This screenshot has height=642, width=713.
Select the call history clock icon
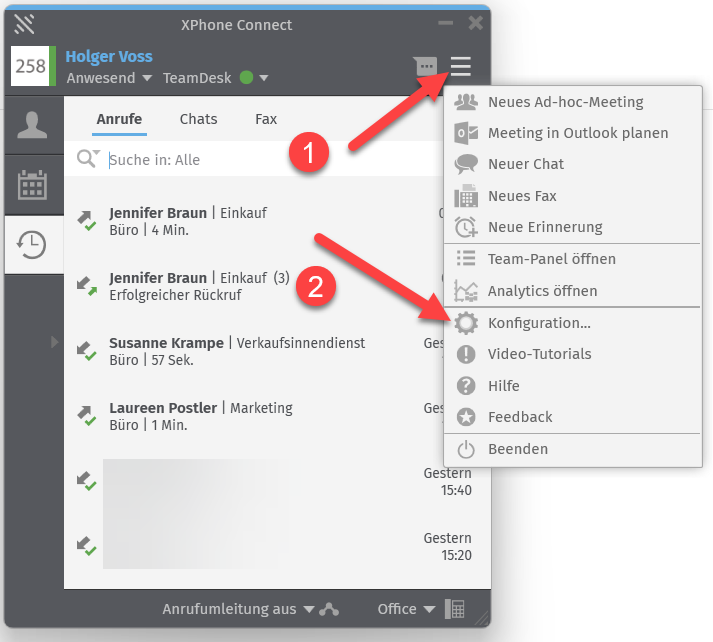click(32, 244)
